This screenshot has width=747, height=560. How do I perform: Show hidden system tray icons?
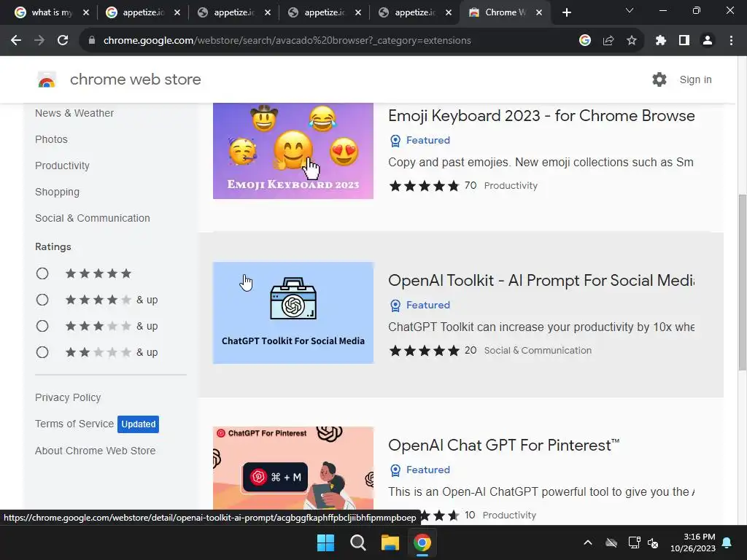tap(588, 542)
